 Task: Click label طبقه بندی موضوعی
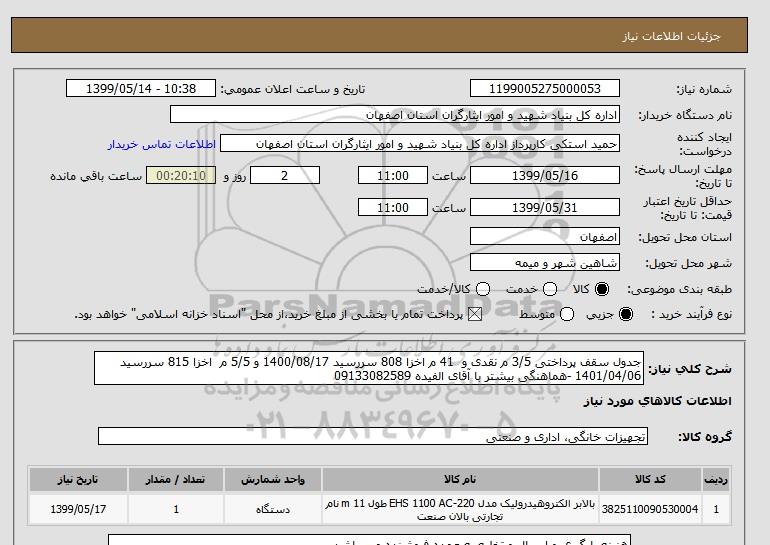(x=680, y=290)
